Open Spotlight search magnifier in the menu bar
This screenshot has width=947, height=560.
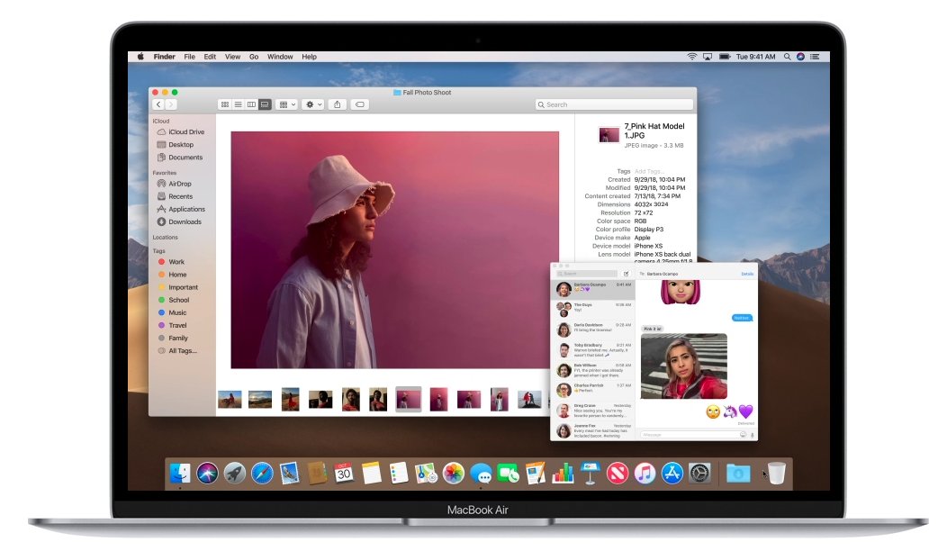pos(787,56)
